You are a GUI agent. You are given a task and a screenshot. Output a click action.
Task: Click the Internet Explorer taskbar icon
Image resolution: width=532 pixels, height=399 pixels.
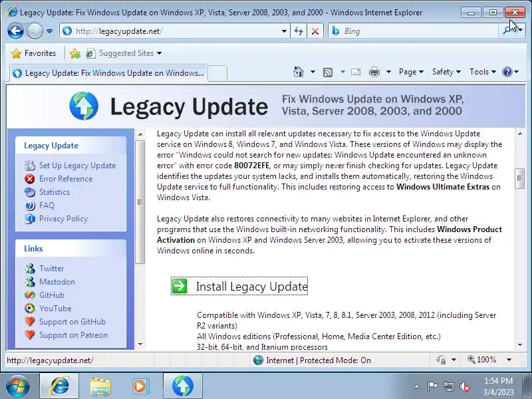click(59, 386)
